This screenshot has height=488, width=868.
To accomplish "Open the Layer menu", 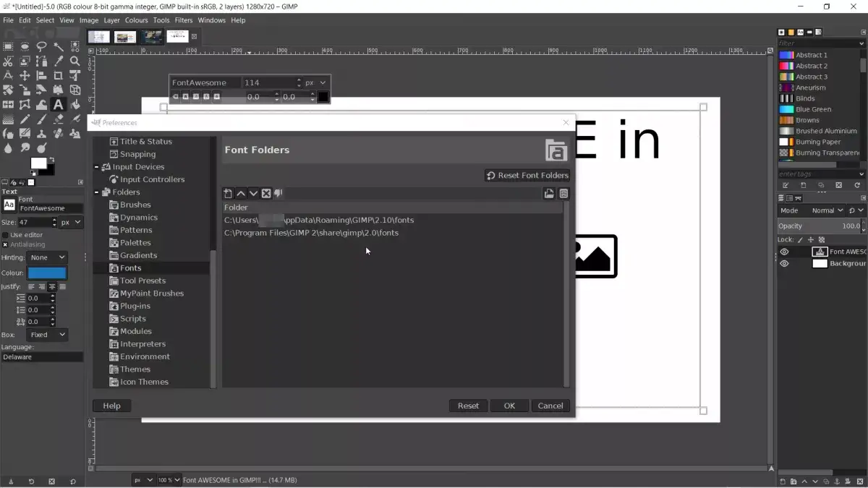I will pos(111,20).
